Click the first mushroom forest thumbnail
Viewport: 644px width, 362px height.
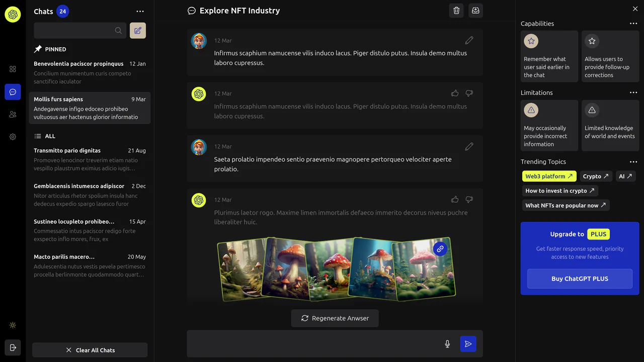click(x=239, y=269)
